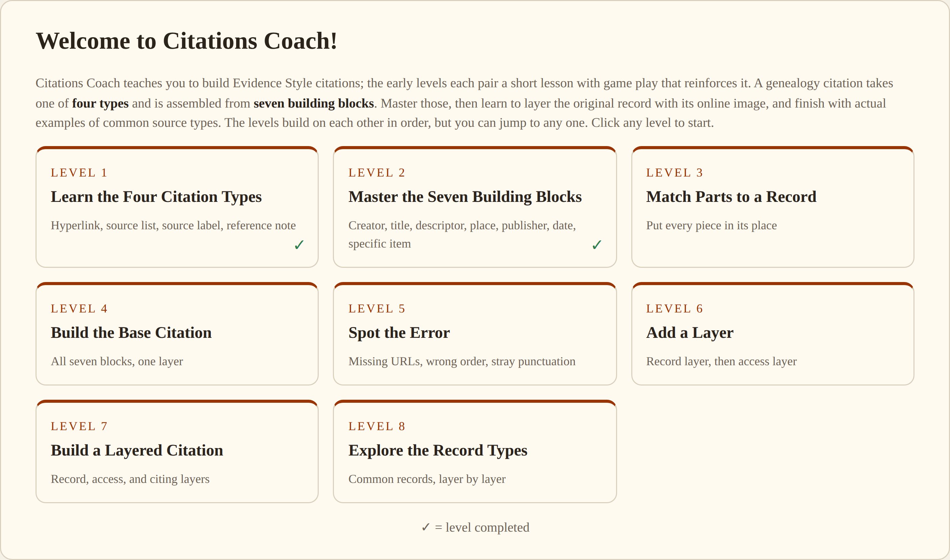Click the green checkmark on Level 2

point(597,245)
